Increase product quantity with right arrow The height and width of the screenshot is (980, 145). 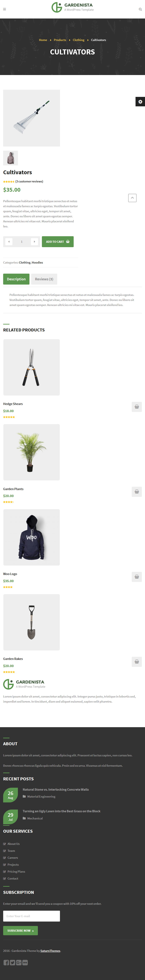click(x=34, y=241)
